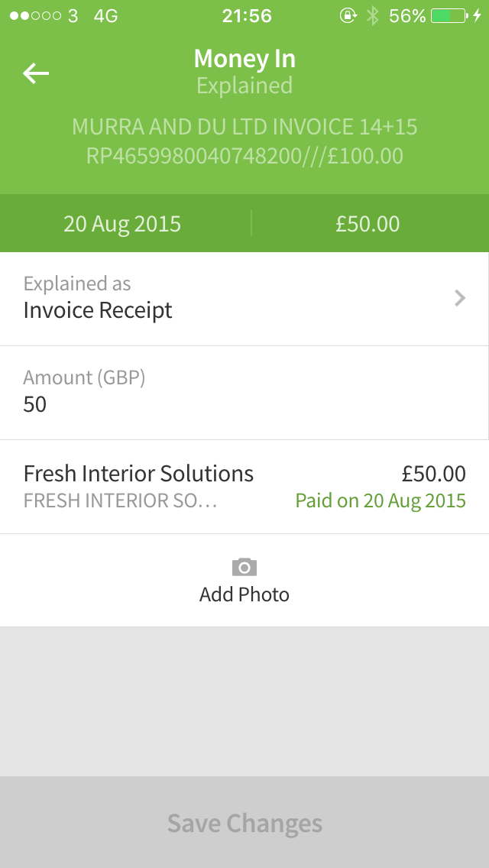This screenshot has width=489, height=868.
Task: Tap the £50.00 invoice total
Action: 433,474
